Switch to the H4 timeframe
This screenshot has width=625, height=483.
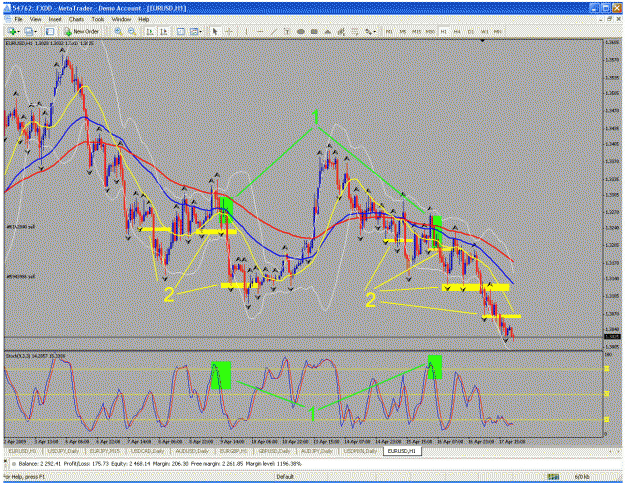457,31
